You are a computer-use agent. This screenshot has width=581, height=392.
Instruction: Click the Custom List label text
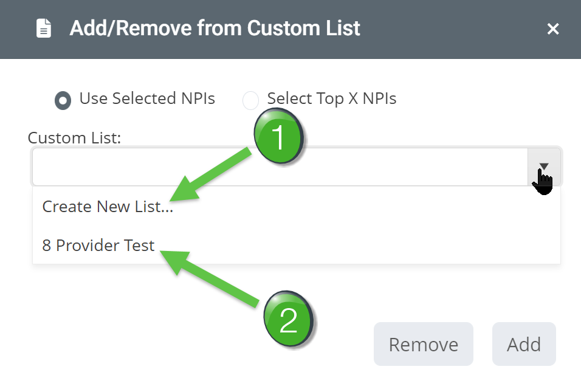74,138
